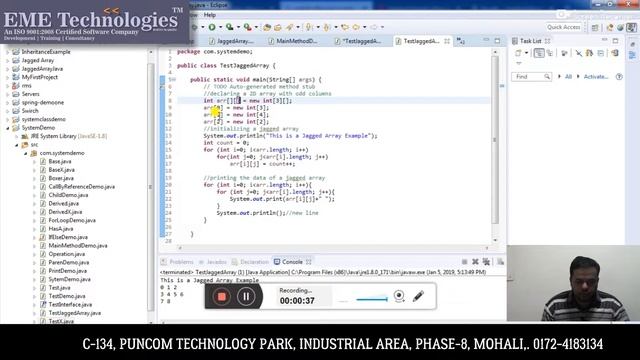The height and width of the screenshot is (360, 640).
Task: Click the All link in Task List
Action: pos(568,77)
